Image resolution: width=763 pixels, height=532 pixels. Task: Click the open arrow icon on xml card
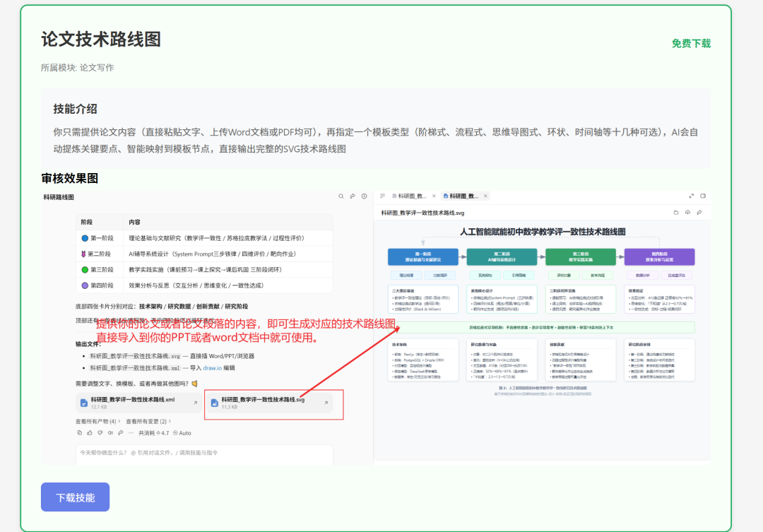tap(195, 403)
